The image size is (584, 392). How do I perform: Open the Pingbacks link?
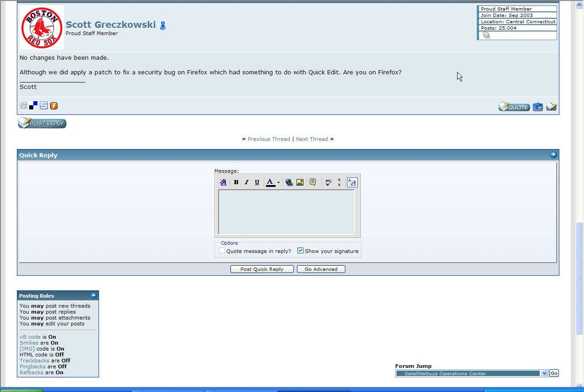coord(32,366)
